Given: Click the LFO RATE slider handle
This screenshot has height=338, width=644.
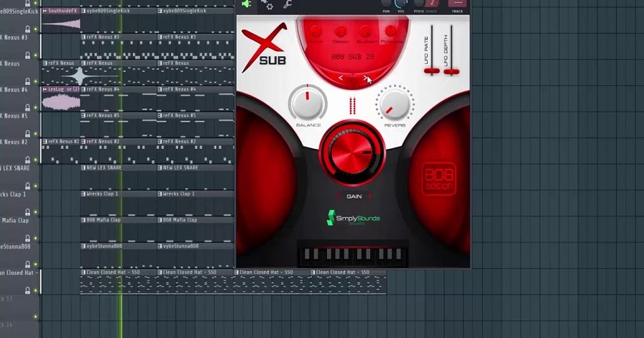Looking at the screenshot, I should click(x=432, y=71).
